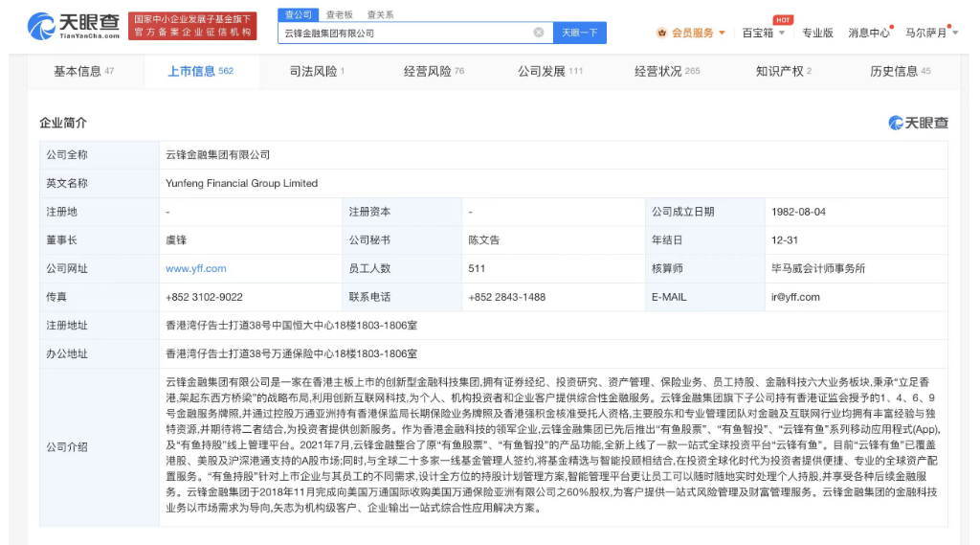Click the red 国家中小企业发展子基金旗下 badge
This screenshot has width=980, height=545.
point(192,26)
